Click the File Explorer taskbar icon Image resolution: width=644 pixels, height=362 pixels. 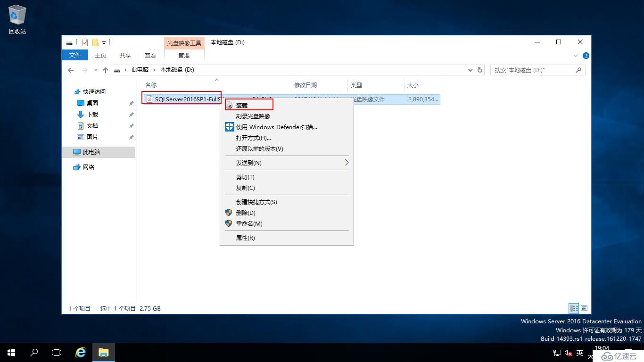(103, 353)
